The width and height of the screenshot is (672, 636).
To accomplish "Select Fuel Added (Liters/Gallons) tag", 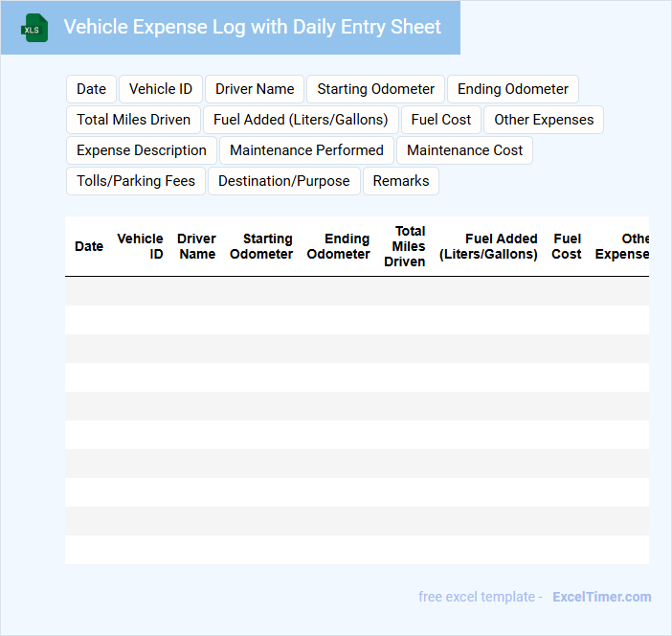I will (x=301, y=120).
